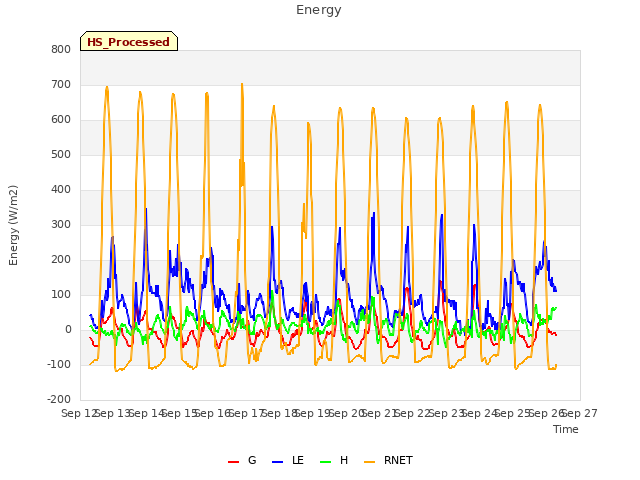Click the 500 y-axis tick label

pos(61,155)
